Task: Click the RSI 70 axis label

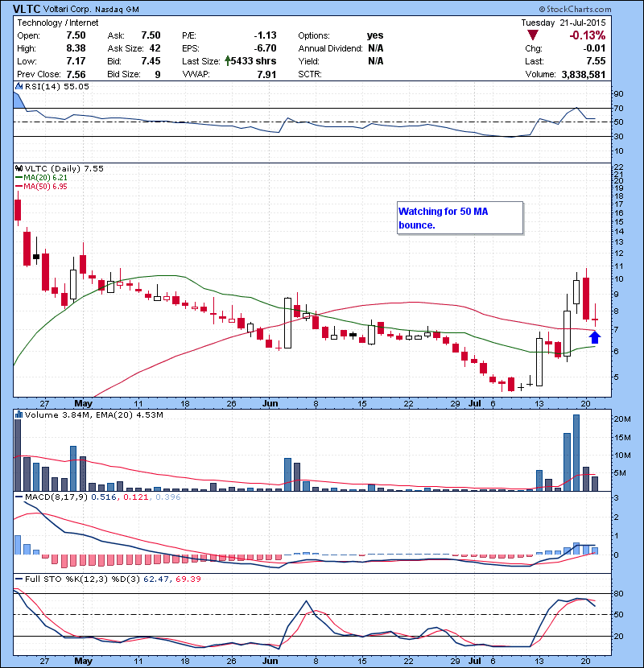Action: coord(618,108)
